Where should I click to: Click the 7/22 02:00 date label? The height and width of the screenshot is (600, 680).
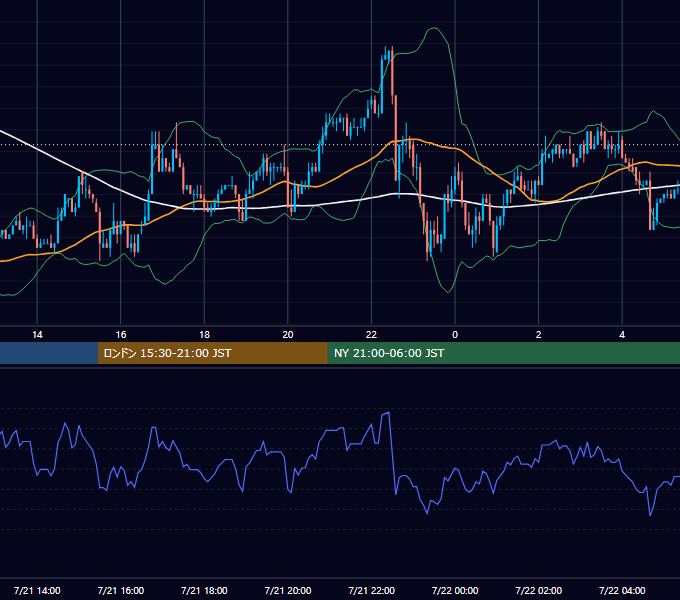539,590
